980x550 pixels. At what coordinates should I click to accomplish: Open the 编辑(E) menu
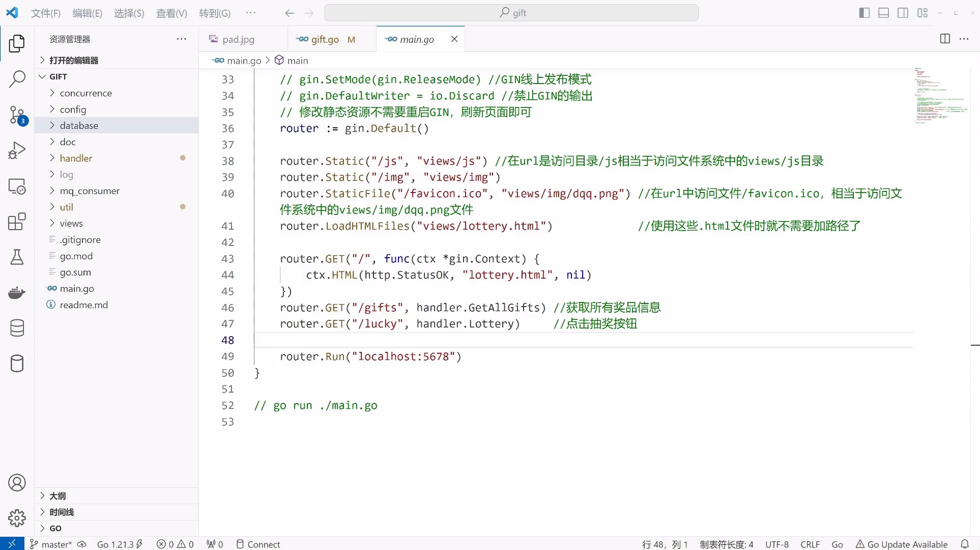click(88, 13)
